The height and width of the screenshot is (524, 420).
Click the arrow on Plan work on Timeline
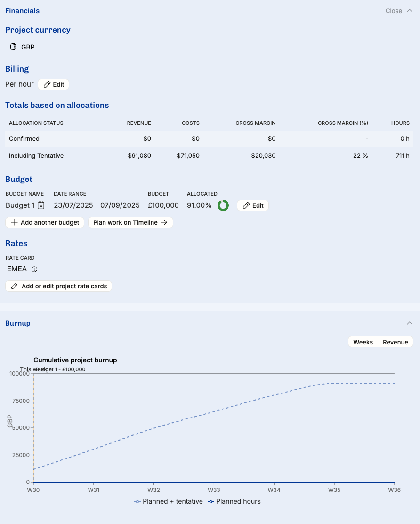coord(164,222)
